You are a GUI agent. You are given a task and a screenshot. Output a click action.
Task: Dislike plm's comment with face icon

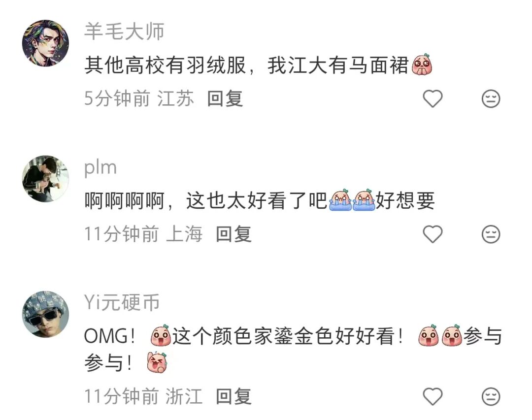click(x=491, y=234)
